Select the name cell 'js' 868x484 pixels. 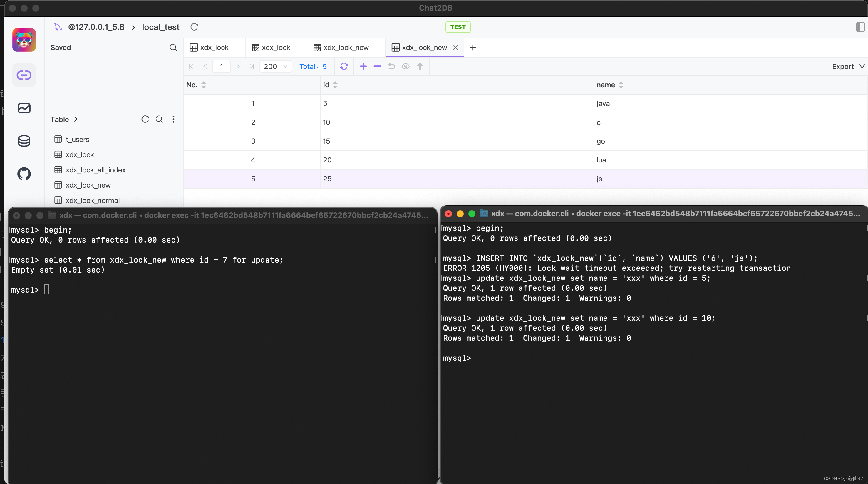tap(730, 179)
